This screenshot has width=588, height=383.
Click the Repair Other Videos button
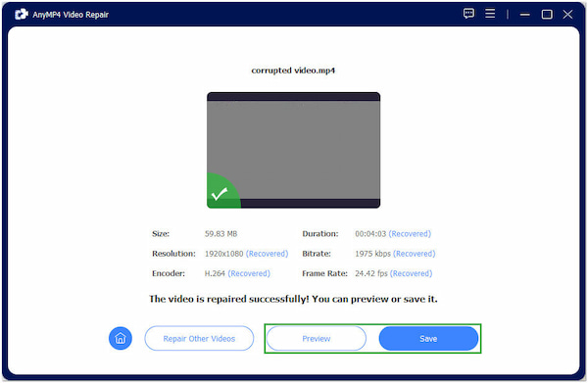pos(199,338)
